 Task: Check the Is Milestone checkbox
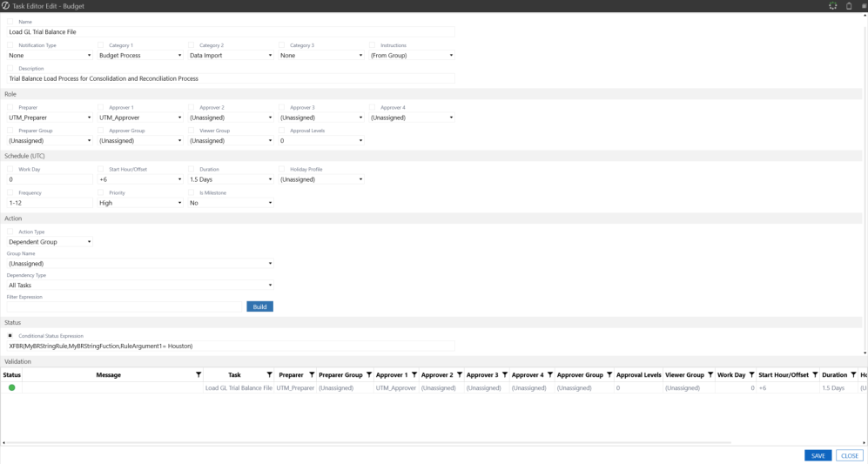pos(192,192)
